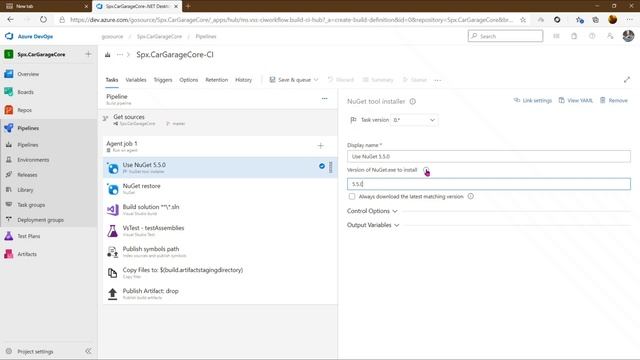640x360 pixels.
Task: Toggle full screen mode icon
Action: pyautogui.click(x=627, y=80)
